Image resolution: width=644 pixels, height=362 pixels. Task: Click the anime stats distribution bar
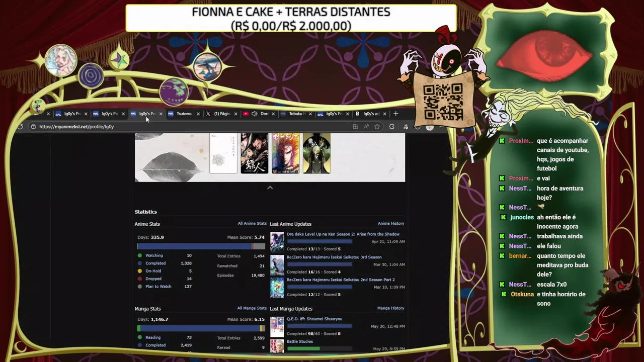coord(201,246)
